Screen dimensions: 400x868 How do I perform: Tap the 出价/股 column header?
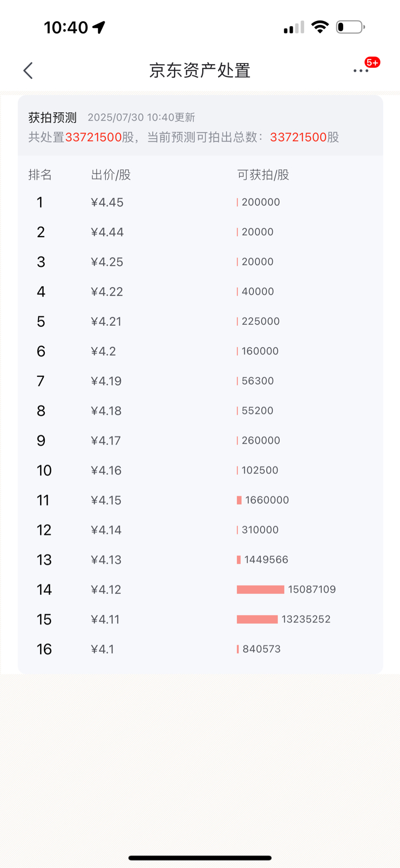[x=111, y=175]
